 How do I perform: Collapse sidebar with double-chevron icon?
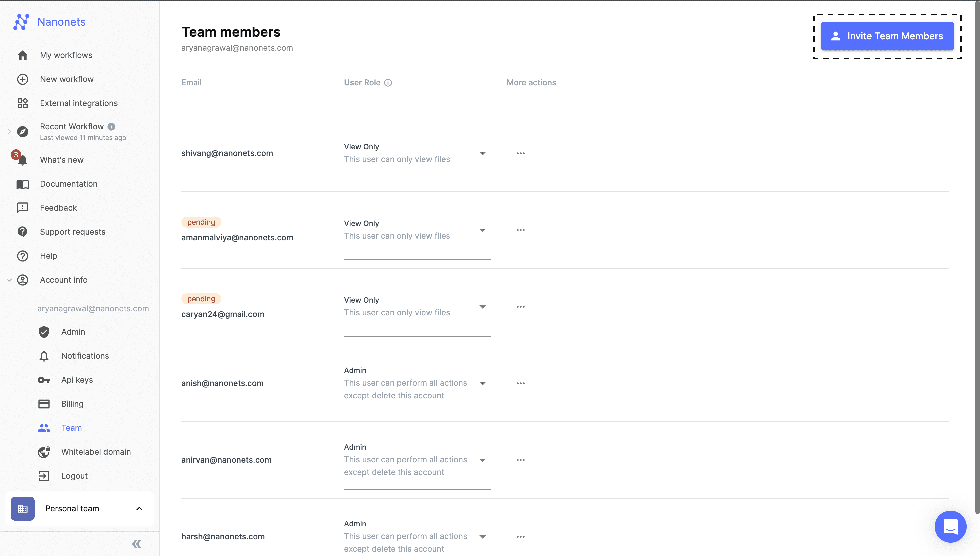tap(137, 544)
